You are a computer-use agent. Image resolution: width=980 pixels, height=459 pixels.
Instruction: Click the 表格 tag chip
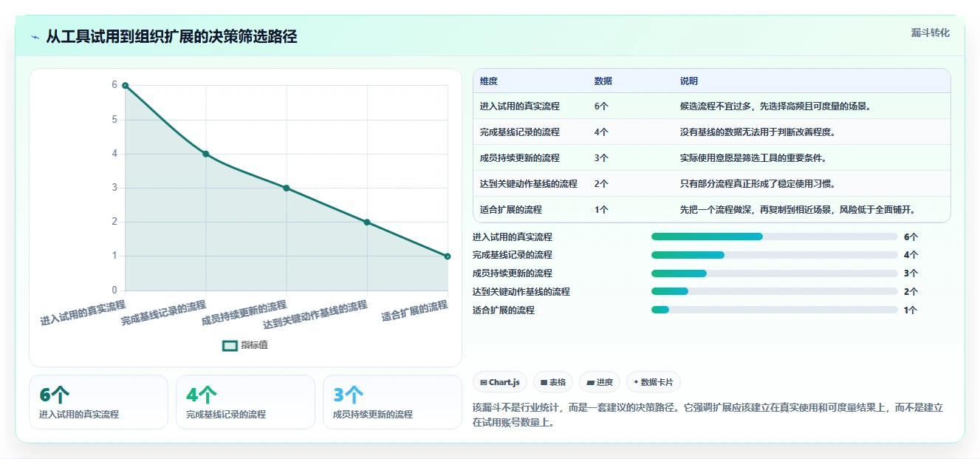553,382
